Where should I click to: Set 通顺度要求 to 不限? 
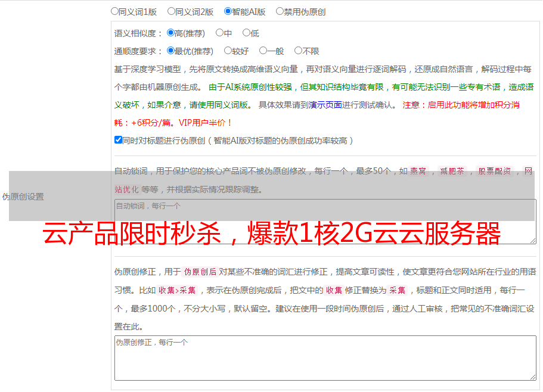298,51
